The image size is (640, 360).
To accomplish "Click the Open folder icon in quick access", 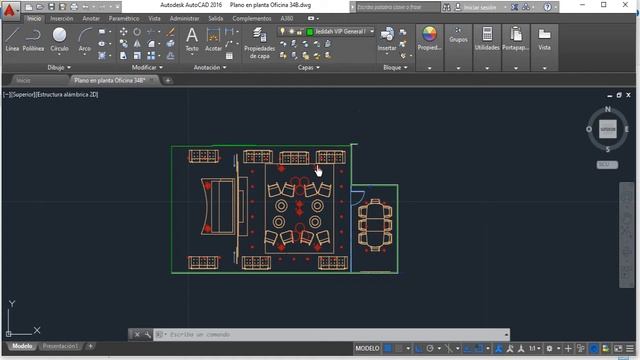I will (40, 7).
